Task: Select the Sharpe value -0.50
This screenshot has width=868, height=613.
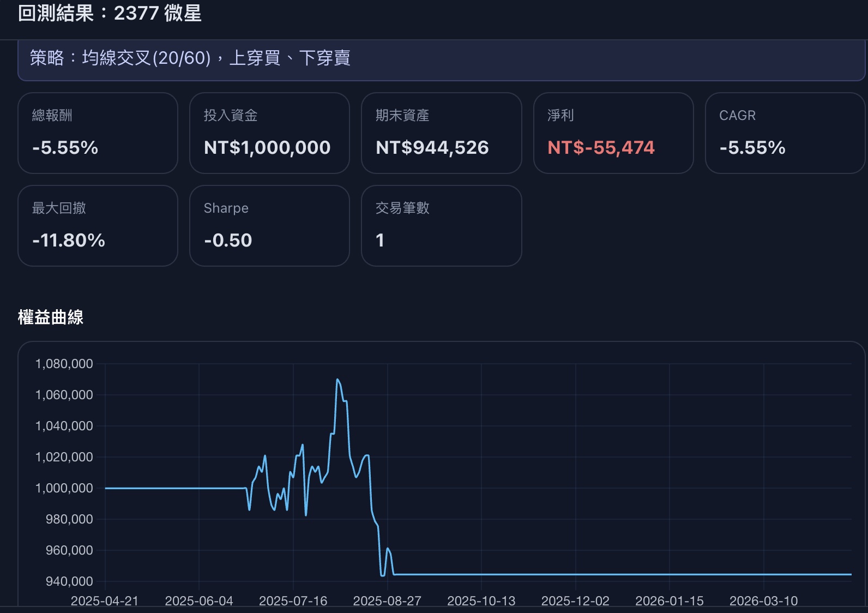Action: coord(228,240)
